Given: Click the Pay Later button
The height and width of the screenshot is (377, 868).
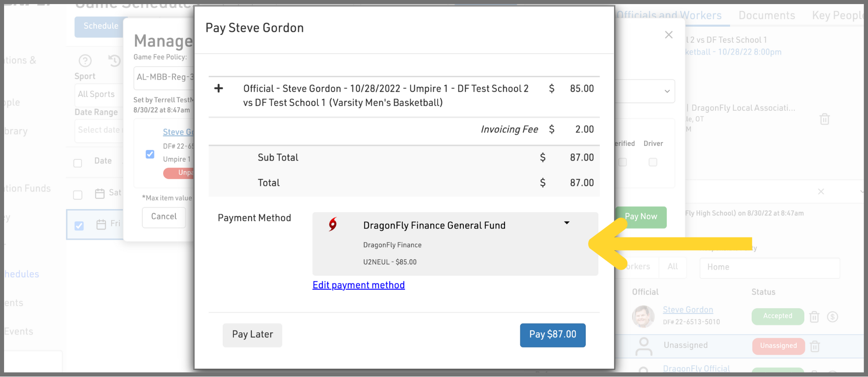Looking at the screenshot, I should pos(252,335).
